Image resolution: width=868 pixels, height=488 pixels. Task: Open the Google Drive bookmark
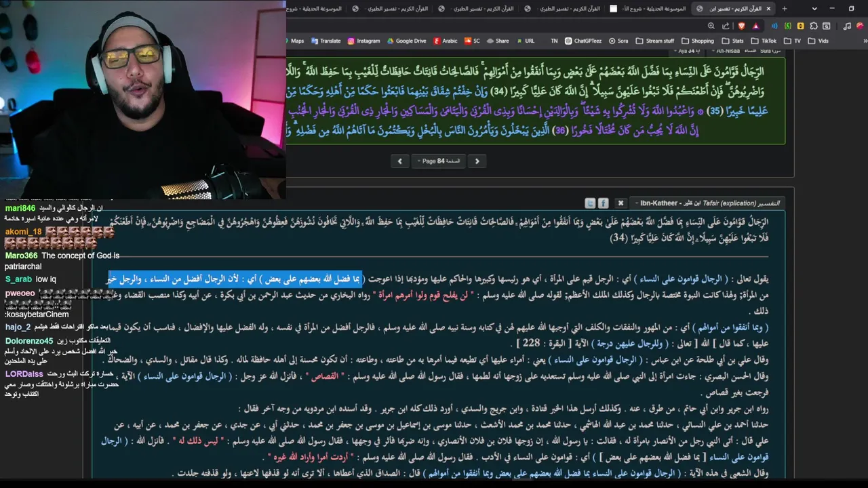406,41
